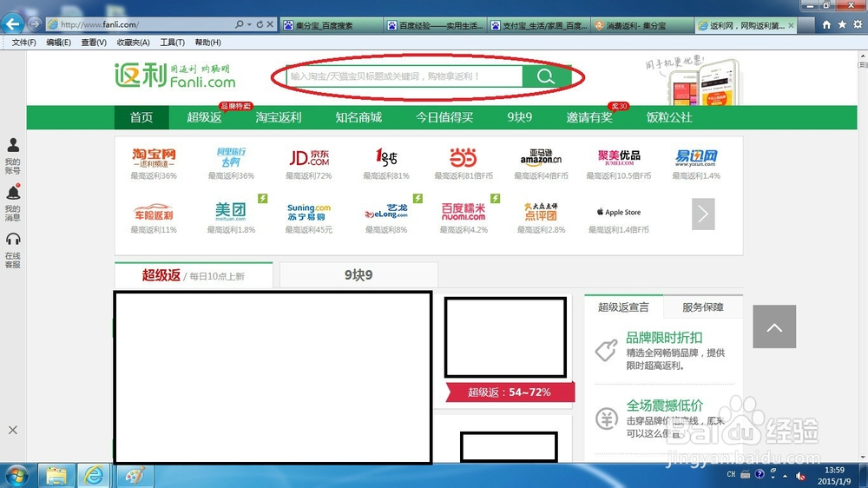
Task: Open File Explorer from taskbar
Action: pyautogui.click(x=56, y=475)
